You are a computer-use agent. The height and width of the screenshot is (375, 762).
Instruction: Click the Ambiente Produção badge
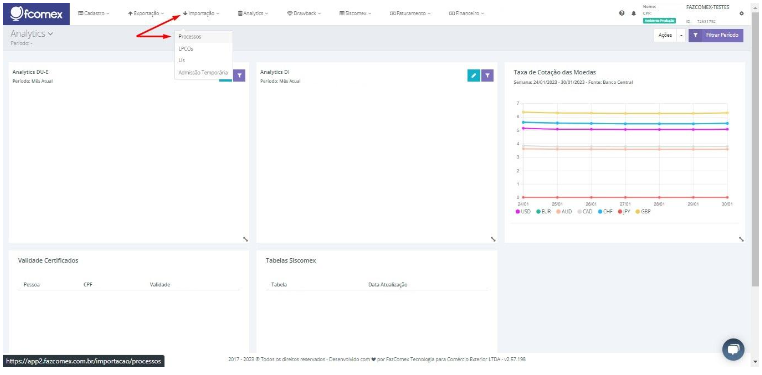[x=659, y=21]
